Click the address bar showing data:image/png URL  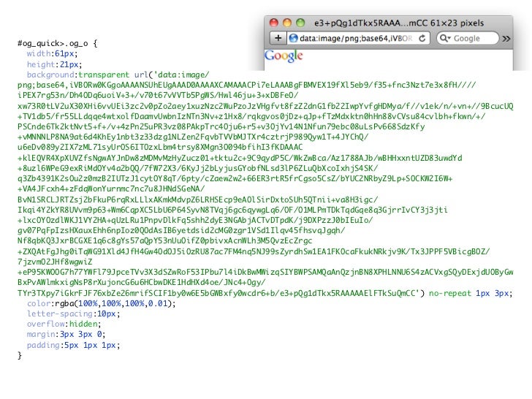click(x=358, y=38)
